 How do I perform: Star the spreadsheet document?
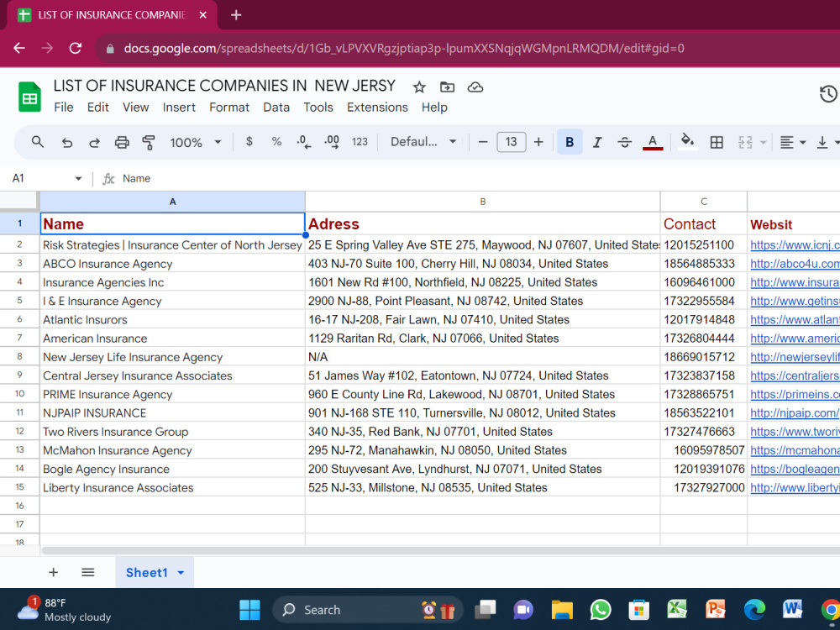(x=419, y=87)
